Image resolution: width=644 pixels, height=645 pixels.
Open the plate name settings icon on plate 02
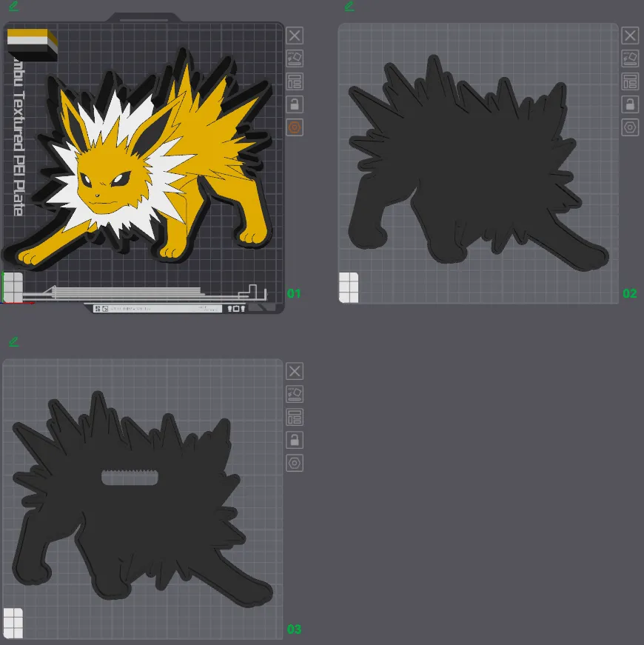pos(630,81)
